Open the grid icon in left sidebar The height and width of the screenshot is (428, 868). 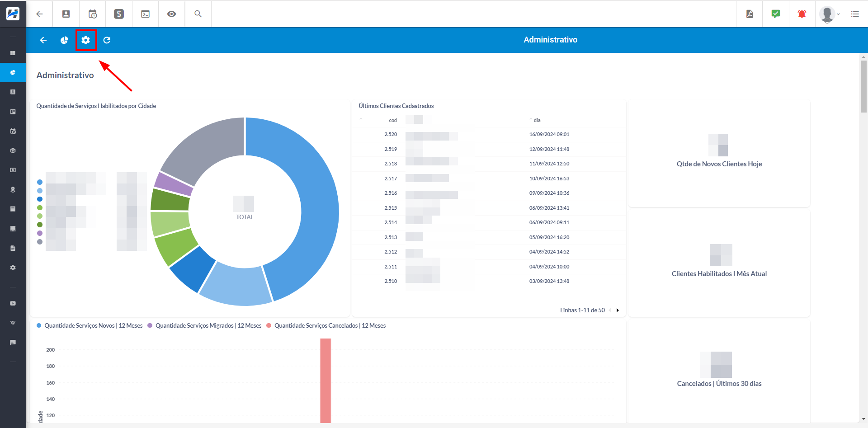coord(13,53)
